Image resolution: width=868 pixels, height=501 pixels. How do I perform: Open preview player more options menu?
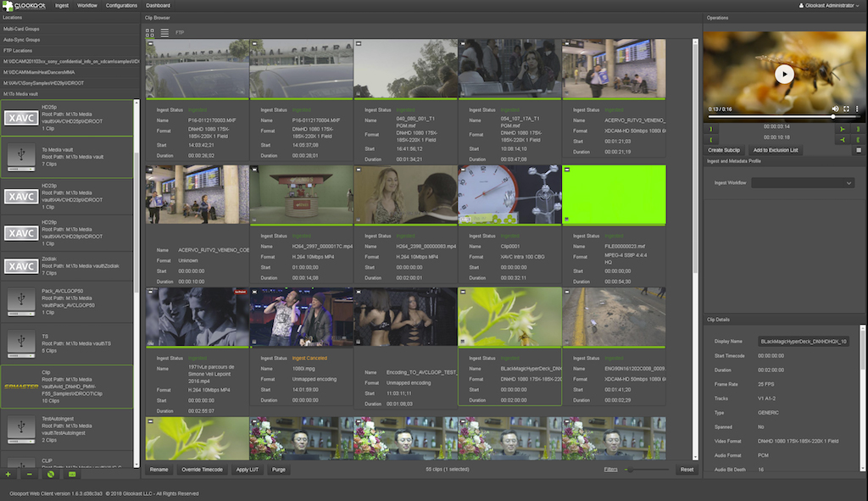pyautogui.click(x=857, y=109)
